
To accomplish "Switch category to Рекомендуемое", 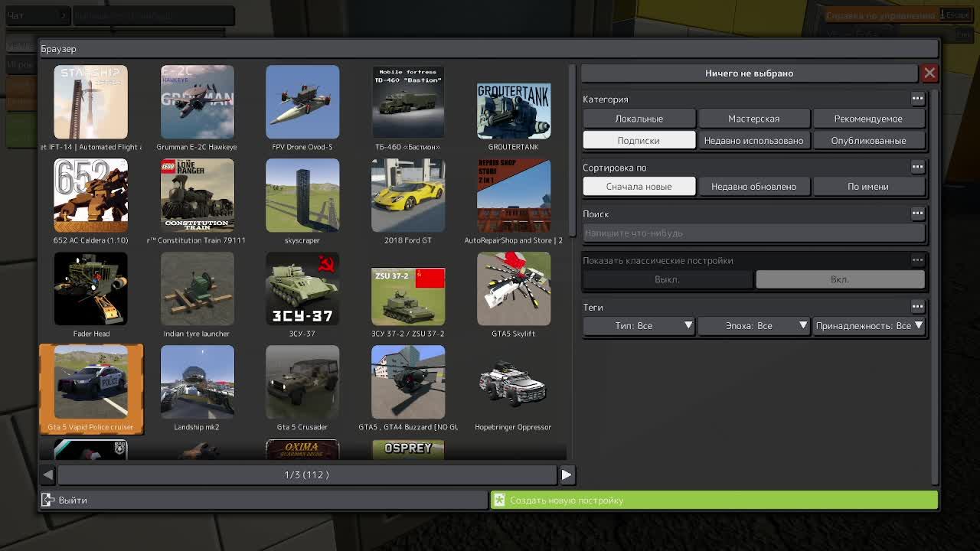I will click(x=868, y=119).
